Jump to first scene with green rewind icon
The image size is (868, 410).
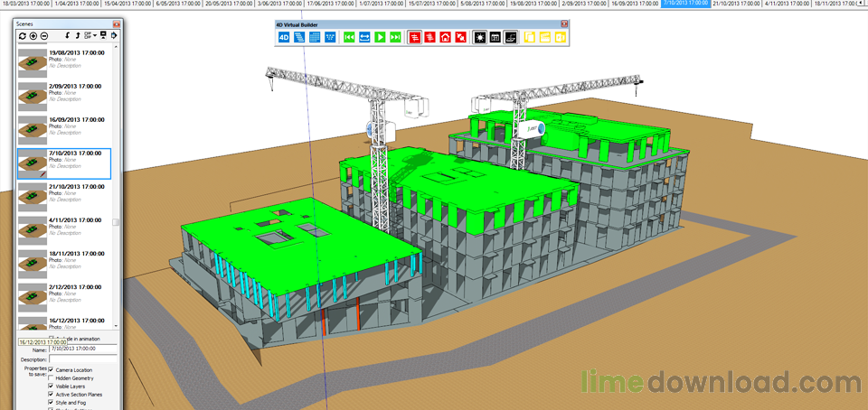(x=349, y=38)
